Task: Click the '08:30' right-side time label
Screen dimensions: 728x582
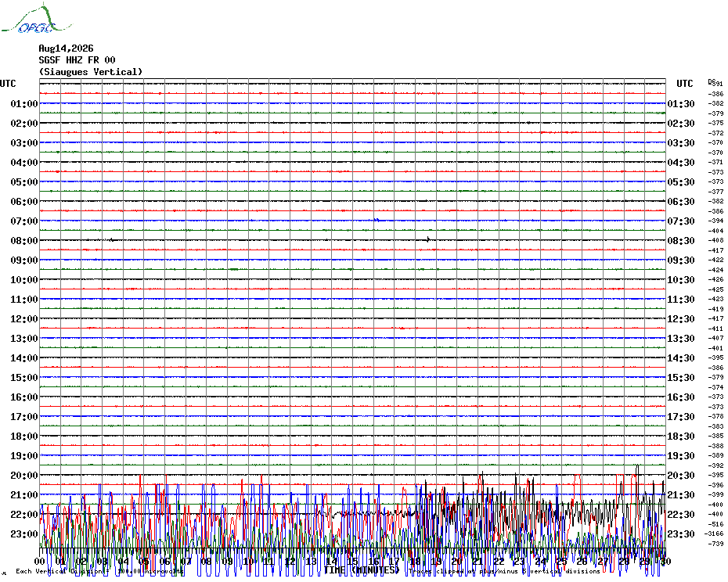Action: [x=681, y=240]
